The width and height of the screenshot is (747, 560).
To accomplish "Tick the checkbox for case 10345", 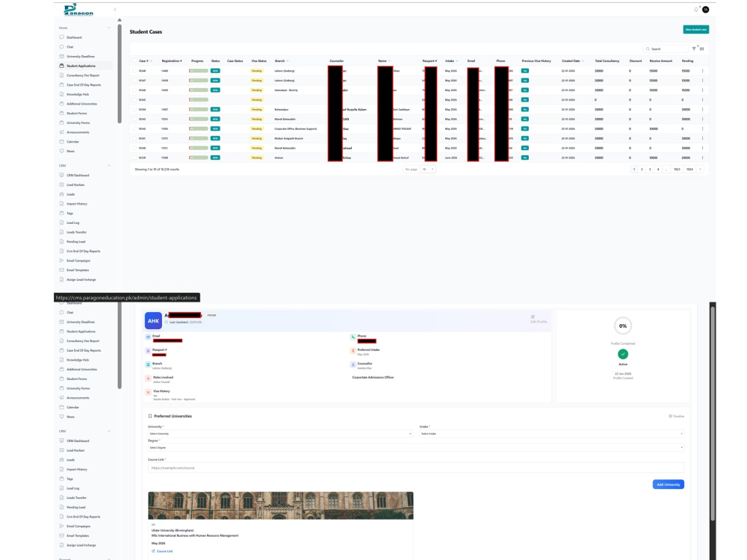I will 134,100.
